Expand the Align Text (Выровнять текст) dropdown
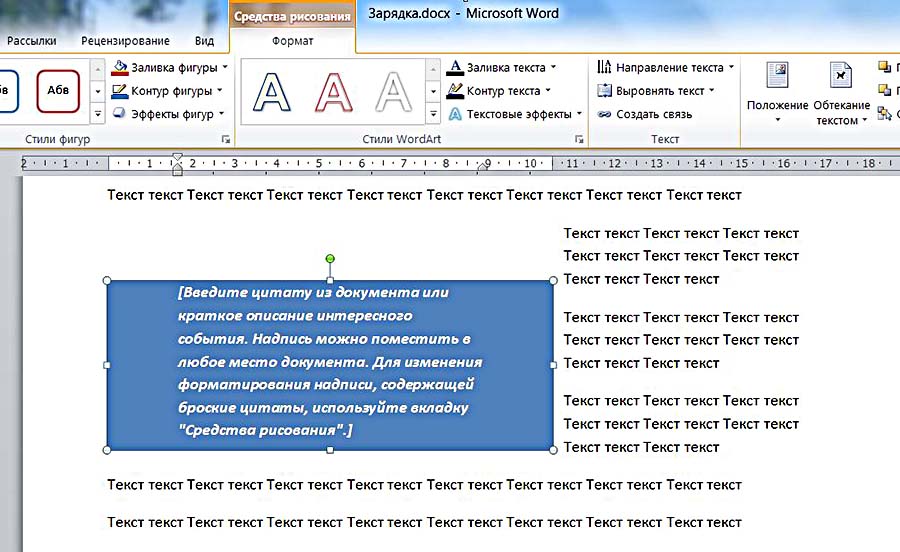Image resolution: width=900 pixels, height=552 pixels. coord(712,91)
